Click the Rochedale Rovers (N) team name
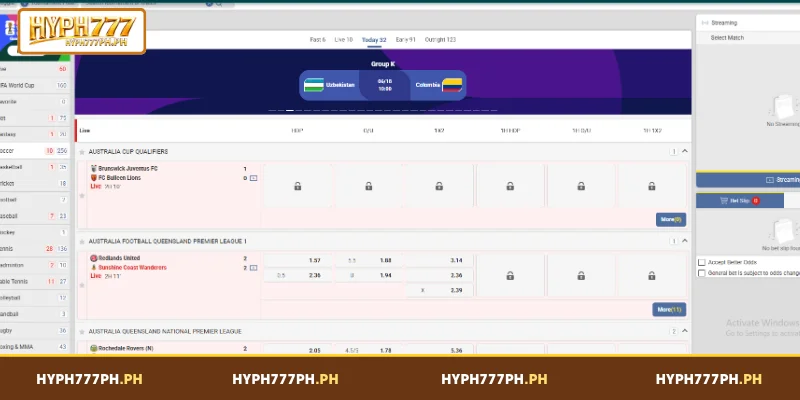The height and width of the screenshot is (400, 800). tap(126, 348)
